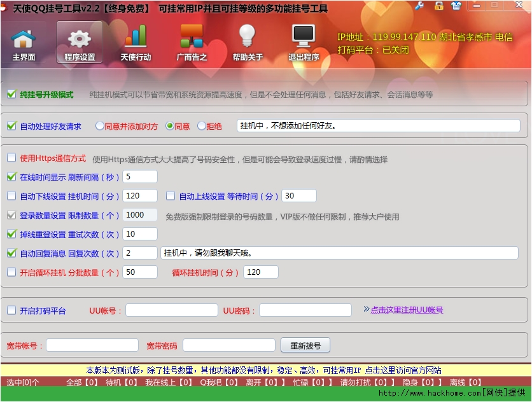The width and height of the screenshot is (532, 402).
Task: Click the 回复次数 field
Action: pyautogui.click(x=140, y=253)
